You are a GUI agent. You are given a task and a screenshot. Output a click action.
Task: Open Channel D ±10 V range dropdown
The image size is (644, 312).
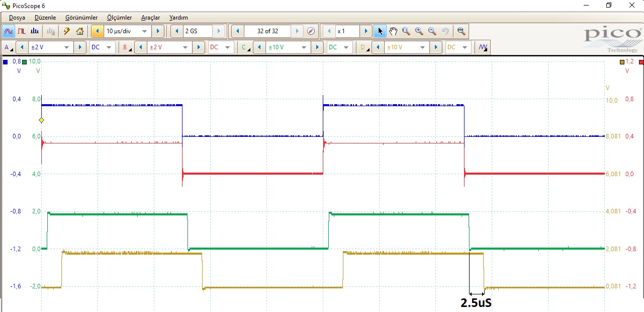coord(422,47)
